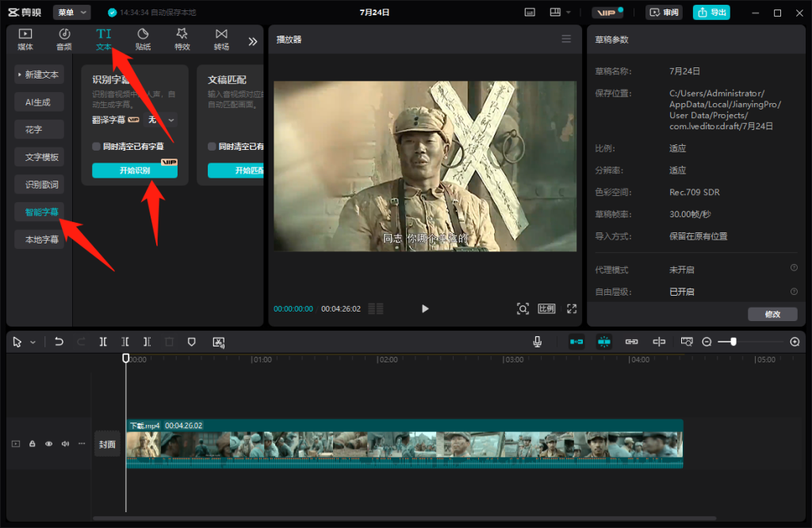Expand the 新建文本 category
The image size is (812, 528).
pyautogui.click(x=40, y=75)
